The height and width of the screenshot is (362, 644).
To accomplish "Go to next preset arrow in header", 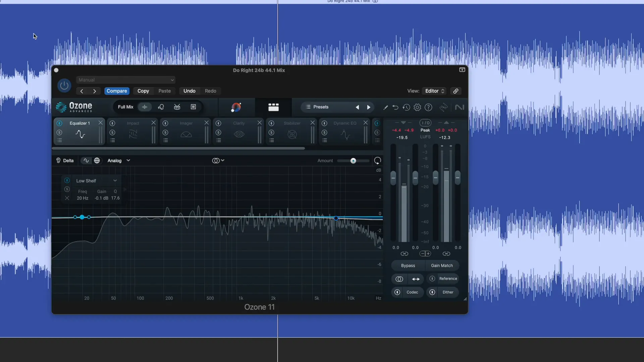I will click(x=95, y=91).
